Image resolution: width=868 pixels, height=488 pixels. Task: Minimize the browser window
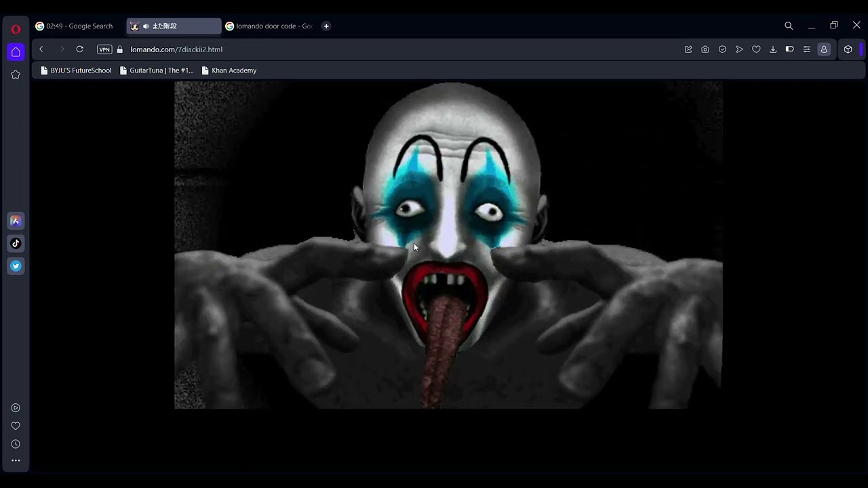(811, 26)
